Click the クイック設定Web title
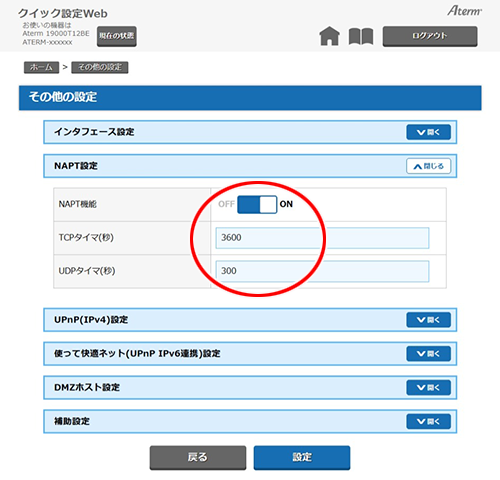The height and width of the screenshot is (480, 500). [63, 13]
